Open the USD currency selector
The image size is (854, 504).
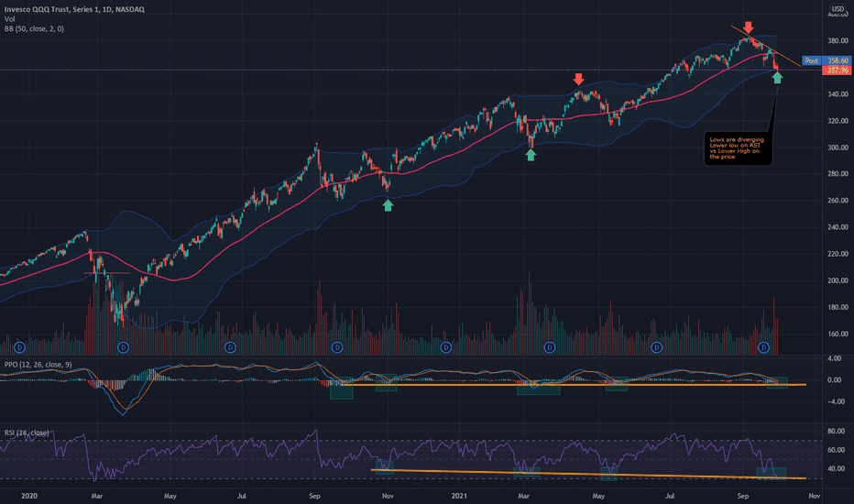point(838,9)
